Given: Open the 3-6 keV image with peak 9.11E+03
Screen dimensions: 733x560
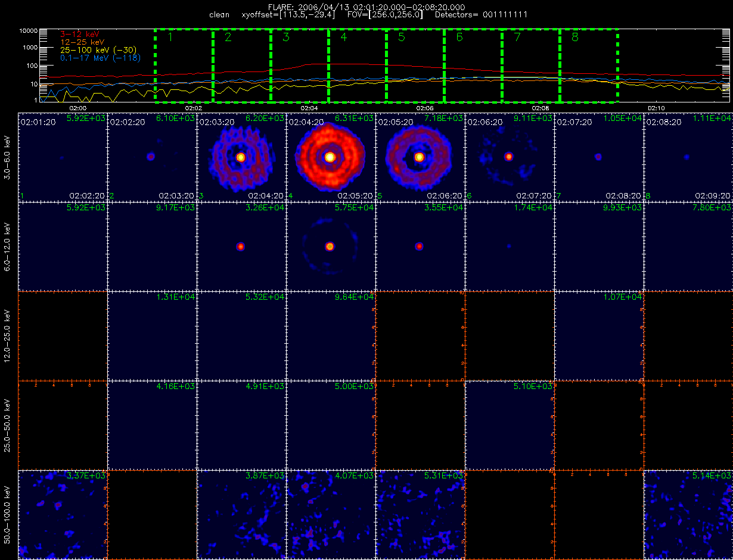Looking at the screenshot, I should (510, 157).
